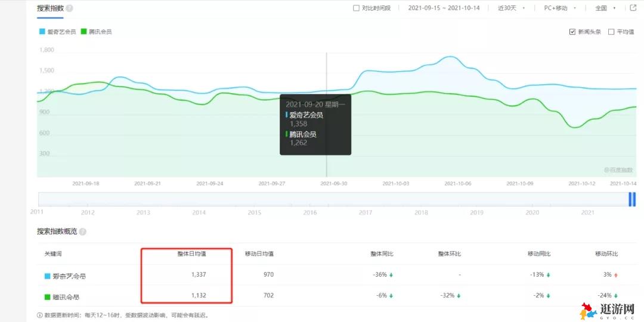Uncheck the 新闻头条 checkbox
This screenshot has width=644, height=322.
click(572, 32)
